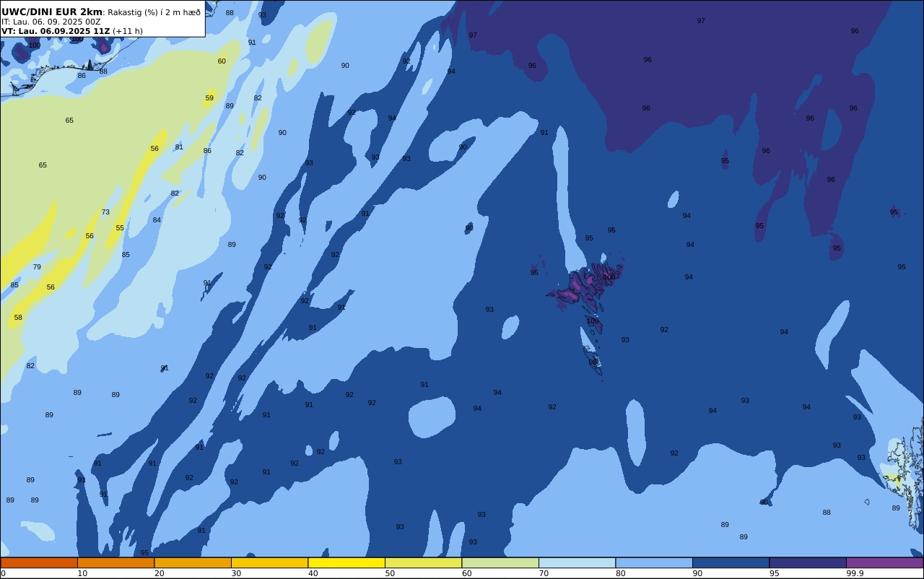924x579 pixels.
Task: Click the 90–95 medium blue legend swatch
Action: tap(731, 562)
